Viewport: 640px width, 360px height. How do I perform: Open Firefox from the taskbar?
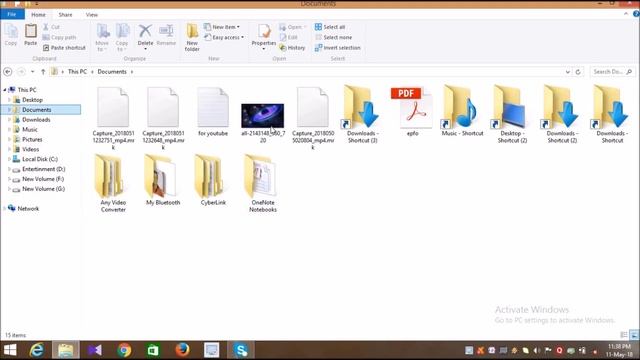pyautogui.click(x=182, y=350)
